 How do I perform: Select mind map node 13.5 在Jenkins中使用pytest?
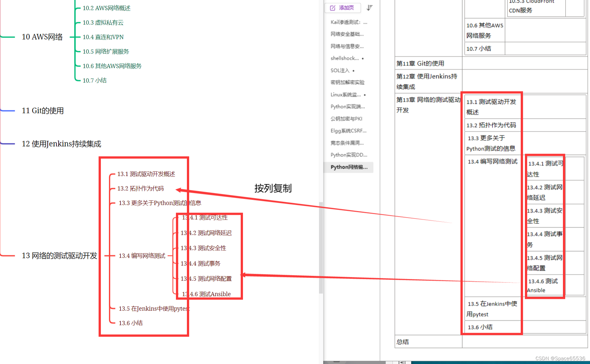point(154,309)
